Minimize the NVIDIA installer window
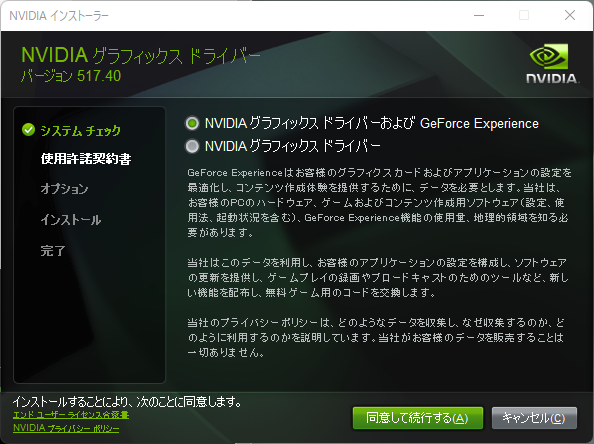Screen dimensions: 594x444 click(x=479, y=16)
